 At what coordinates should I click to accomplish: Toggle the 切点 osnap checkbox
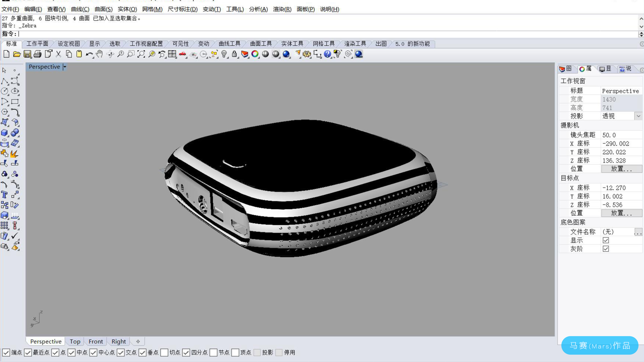point(164,352)
